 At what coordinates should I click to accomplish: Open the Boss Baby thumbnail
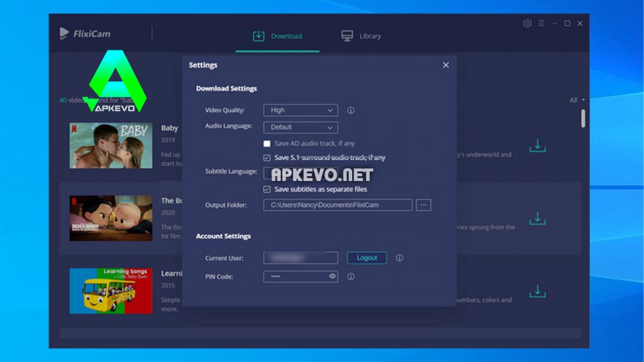point(111,218)
